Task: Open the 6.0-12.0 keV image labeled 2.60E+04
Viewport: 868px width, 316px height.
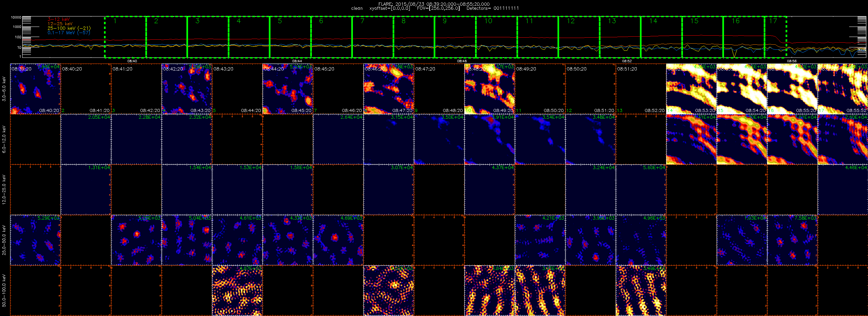Action: tap(843, 139)
